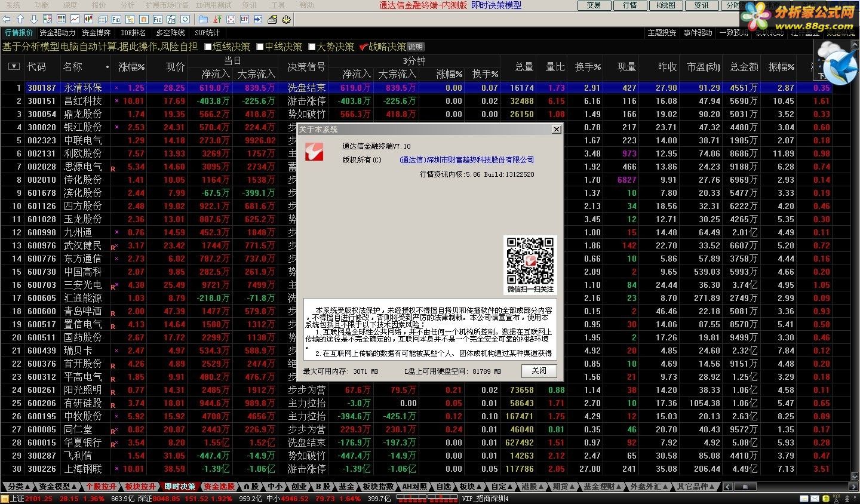This screenshot has height=504, width=860.
Task: Select the 个股拉升 bottom tab
Action: coord(101,487)
